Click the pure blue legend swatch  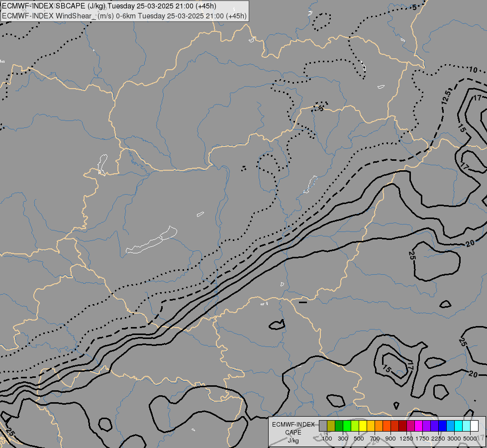[x=443, y=426]
